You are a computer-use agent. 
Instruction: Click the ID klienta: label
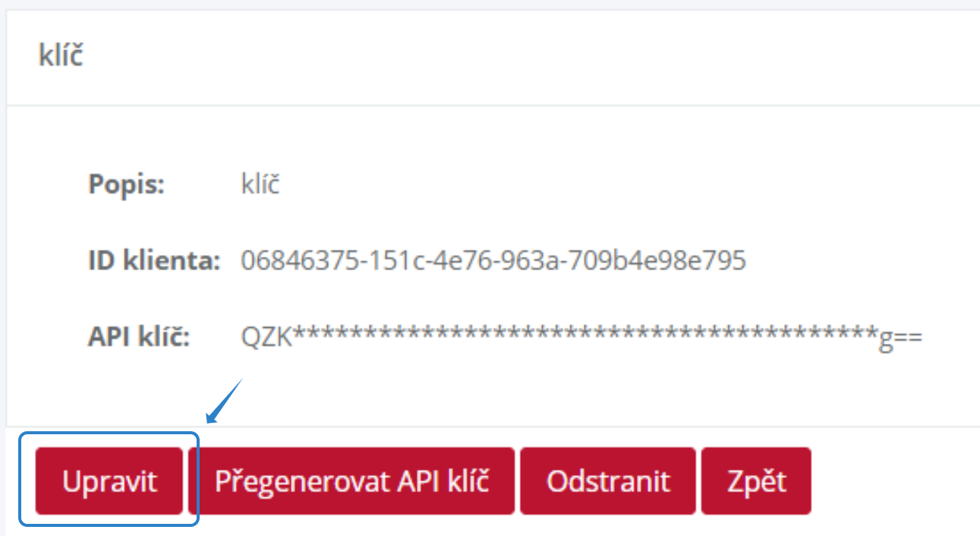(x=154, y=260)
